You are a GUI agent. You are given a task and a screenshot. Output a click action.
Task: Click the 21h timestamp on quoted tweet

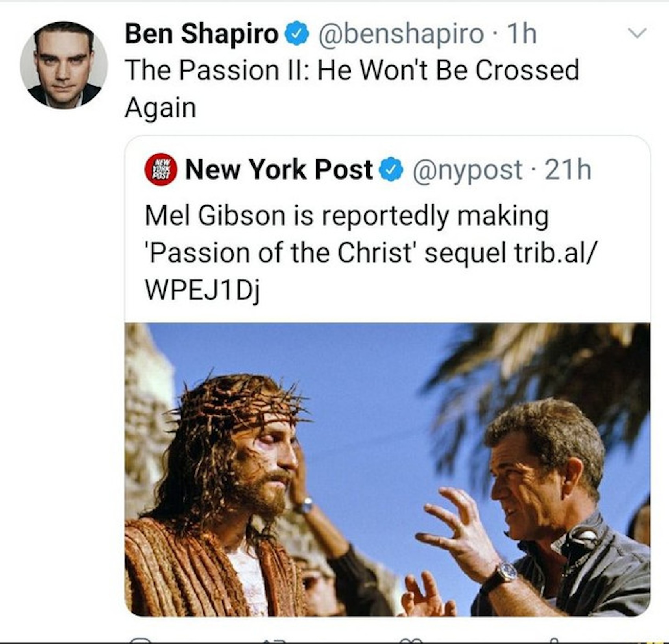tap(568, 170)
